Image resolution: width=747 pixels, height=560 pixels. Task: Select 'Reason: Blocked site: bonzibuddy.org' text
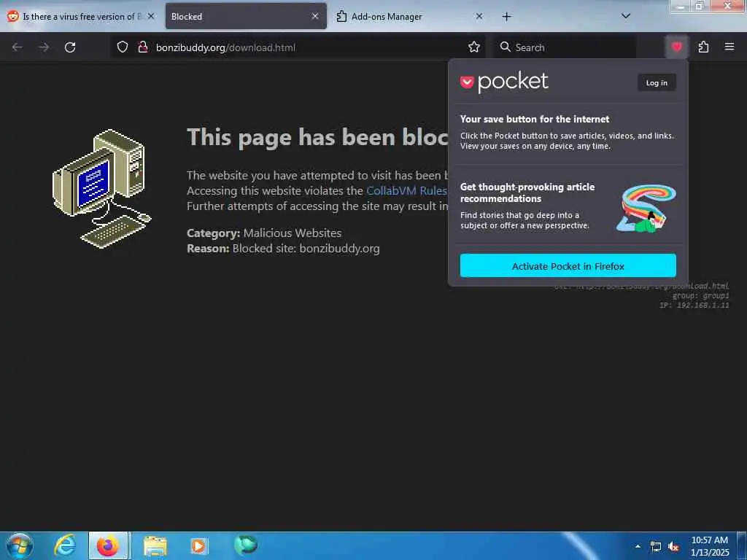[283, 249]
